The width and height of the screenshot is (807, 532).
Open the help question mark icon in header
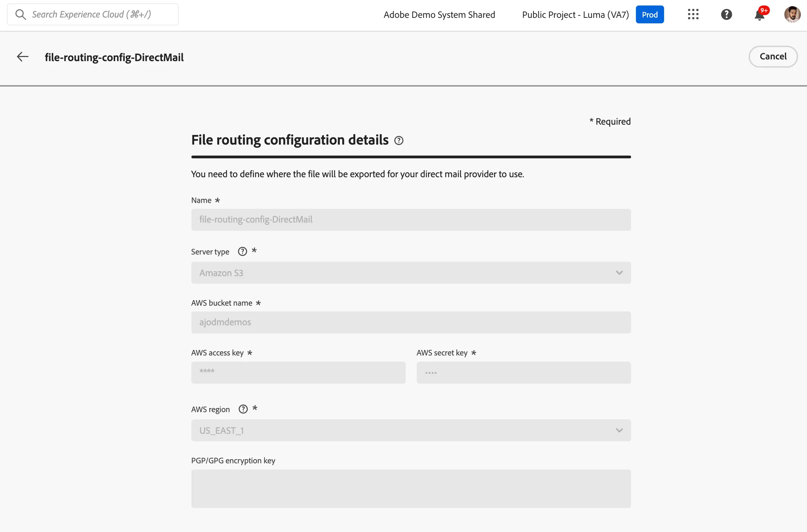pyautogui.click(x=726, y=14)
